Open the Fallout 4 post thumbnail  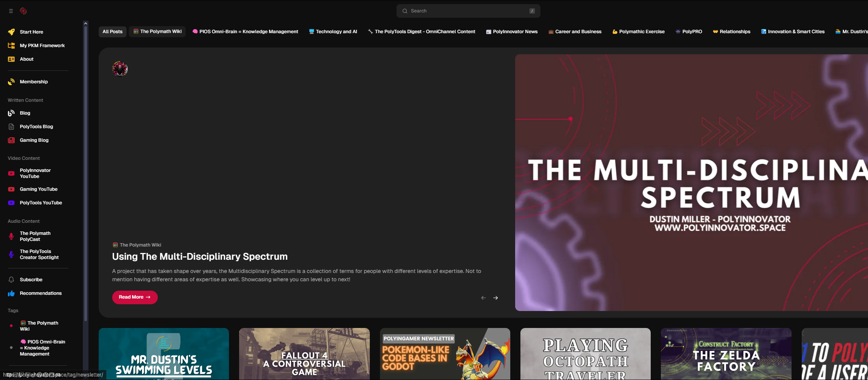(x=304, y=354)
